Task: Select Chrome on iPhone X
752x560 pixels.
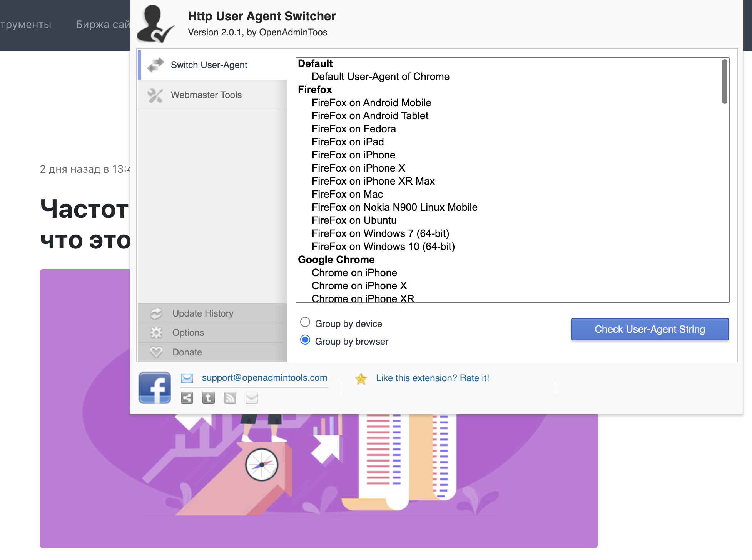Action: click(x=359, y=285)
